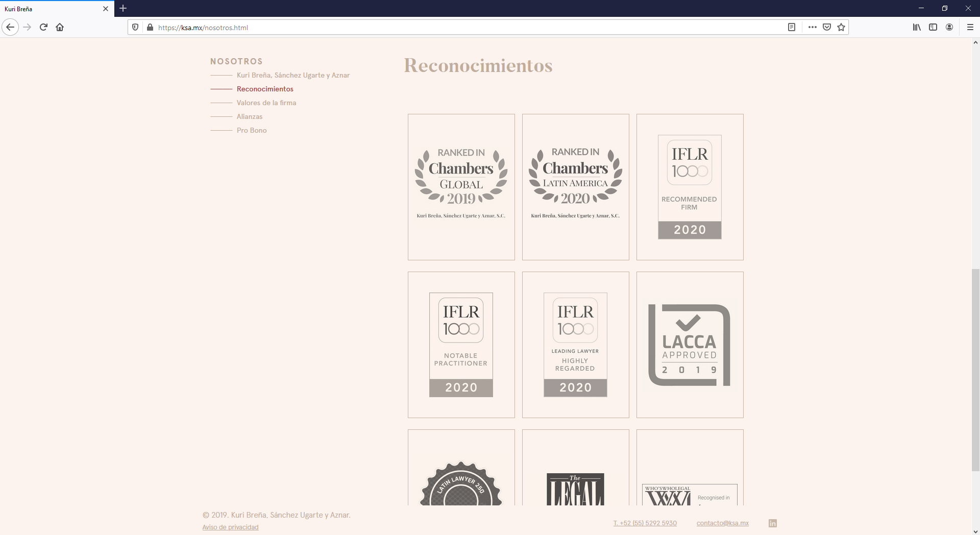Show the sidebars panel
980x535 pixels.
[933, 27]
